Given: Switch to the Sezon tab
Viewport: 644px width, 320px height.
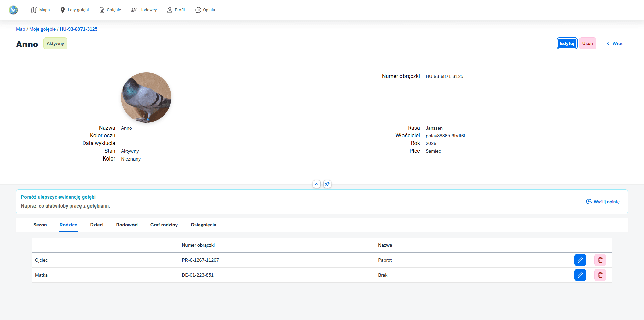Looking at the screenshot, I should [x=40, y=225].
